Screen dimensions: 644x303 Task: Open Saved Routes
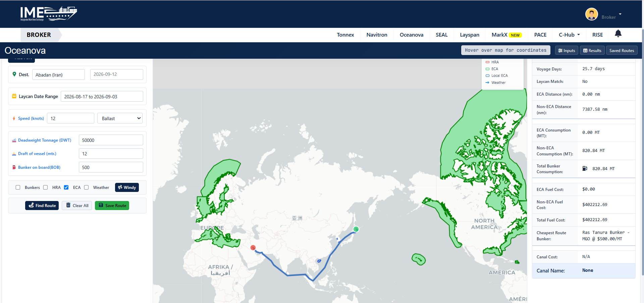tap(622, 50)
